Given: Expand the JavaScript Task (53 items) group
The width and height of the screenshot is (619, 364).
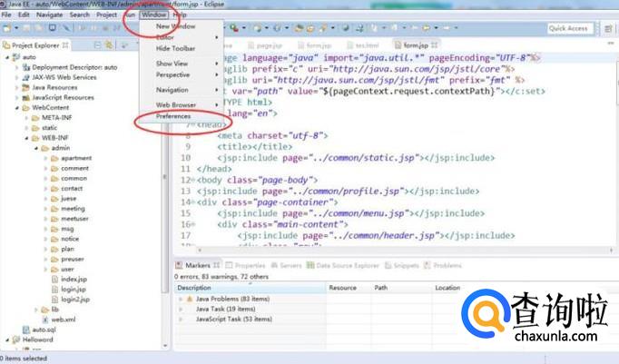Looking at the screenshot, I should pyautogui.click(x=181, y=320).
